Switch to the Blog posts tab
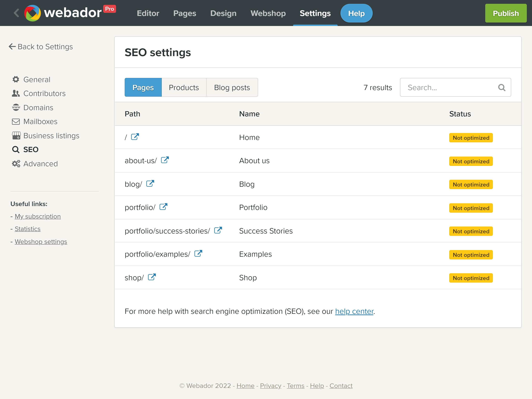The height and width of the screenshot is (399, 532). click(x=232, y=87)
